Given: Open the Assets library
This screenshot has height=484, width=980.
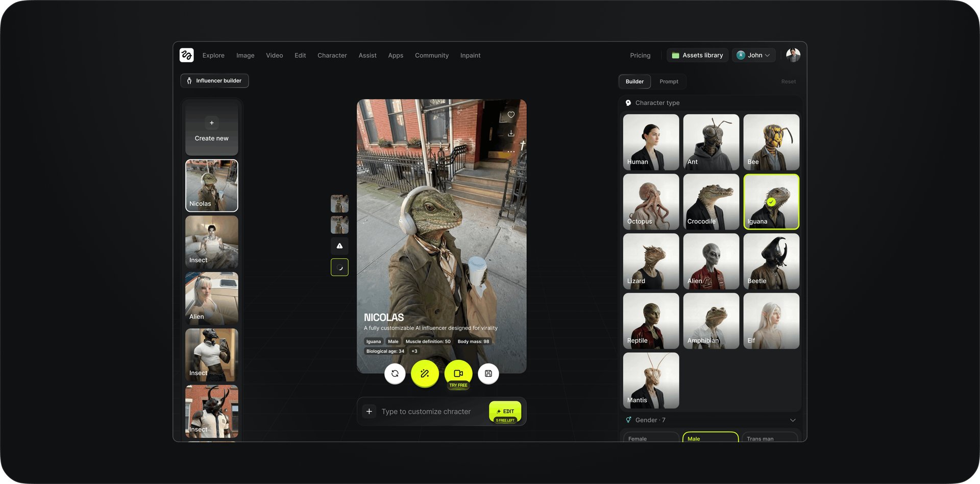Looking at the screenshot, I should coord(697,55).
